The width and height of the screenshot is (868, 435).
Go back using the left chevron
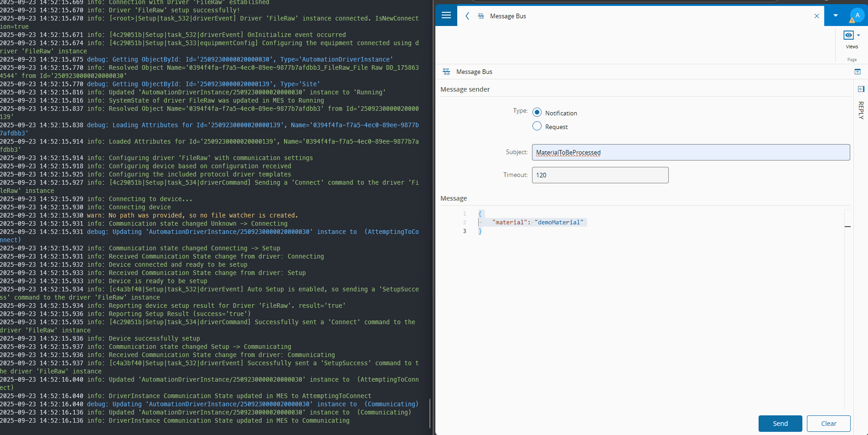click(x=467, y=16)
